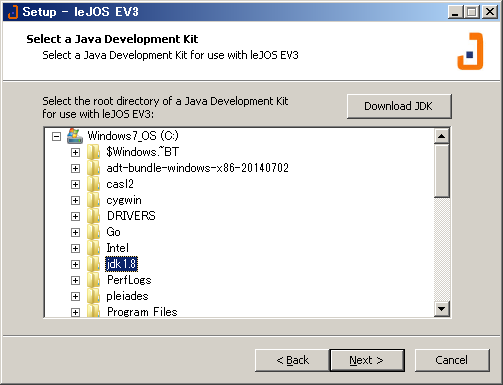
Task: Expand the Go folder node
Action: coord(75,232)
